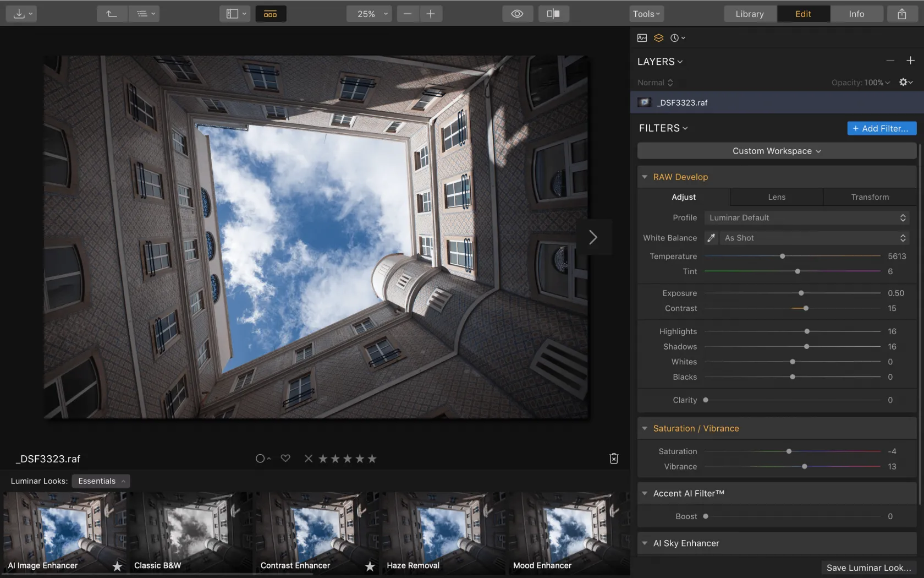The height and width of the screenshot is (578, 924).
Task: Open the Histogram panel
Action: pos(642,37)
